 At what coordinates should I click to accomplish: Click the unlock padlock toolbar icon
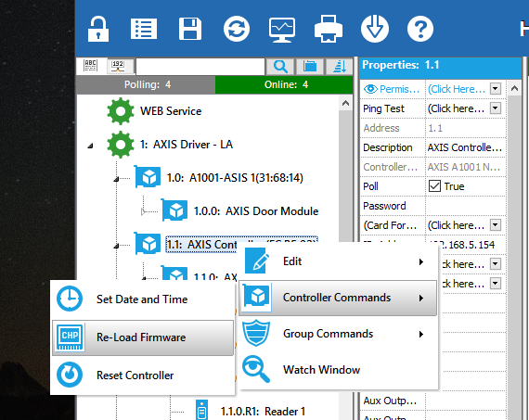coord(98,30)
